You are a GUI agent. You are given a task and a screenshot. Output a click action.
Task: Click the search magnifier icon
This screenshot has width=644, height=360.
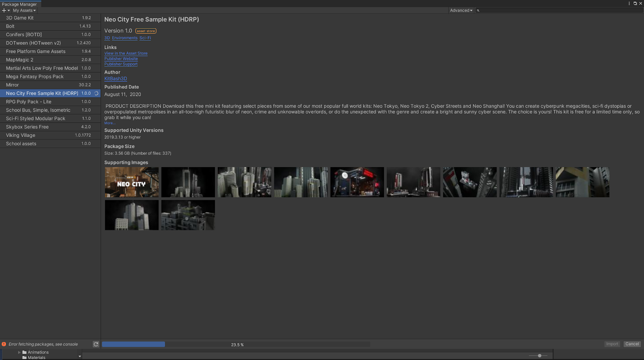coord(478,10)
